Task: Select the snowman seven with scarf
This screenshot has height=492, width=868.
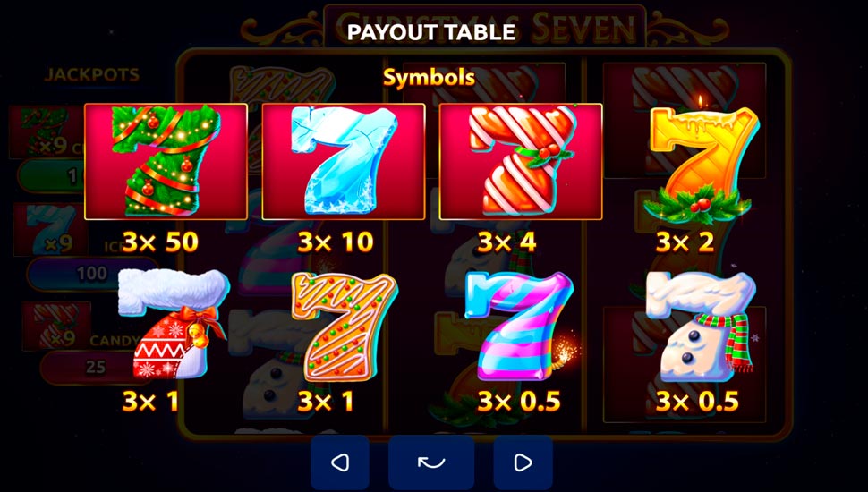Action: [x=701, y=326]
